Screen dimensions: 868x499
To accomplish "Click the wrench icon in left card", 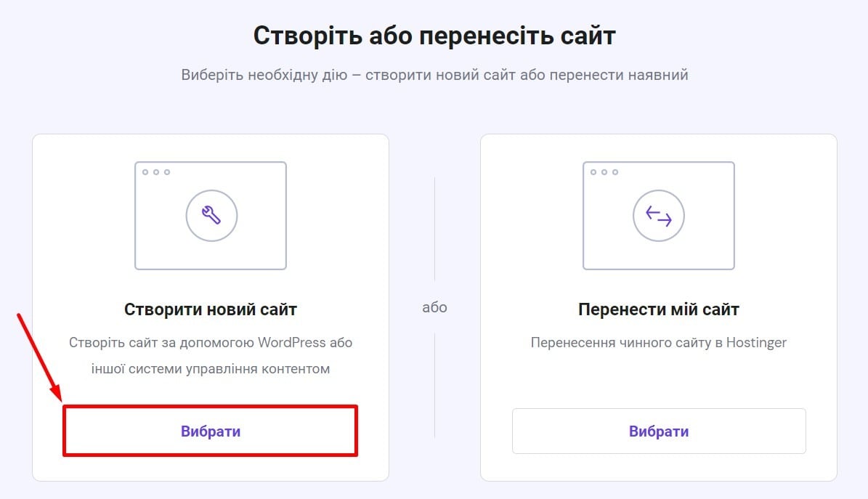I will tap(211, 216).
